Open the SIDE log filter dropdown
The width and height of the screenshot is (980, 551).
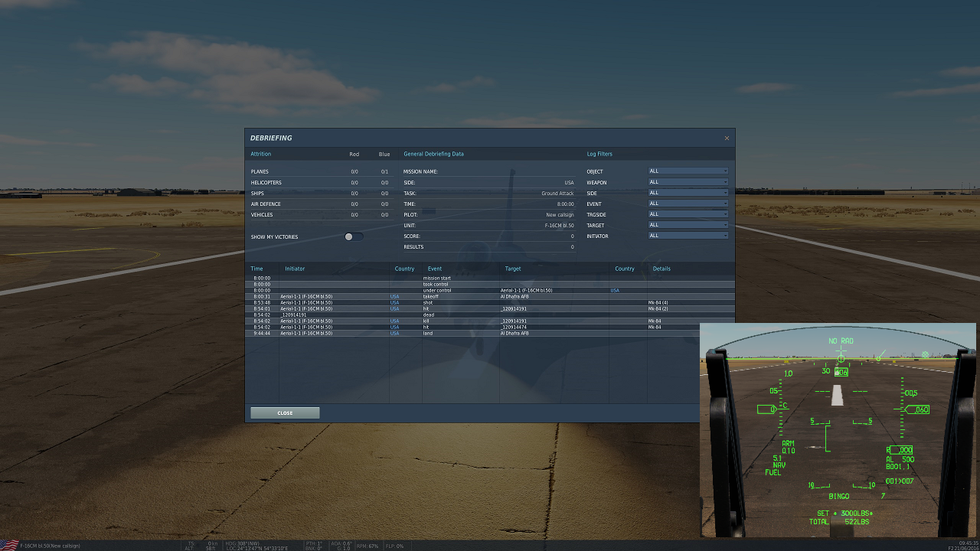pyautogui.click(x=688, y=193)
